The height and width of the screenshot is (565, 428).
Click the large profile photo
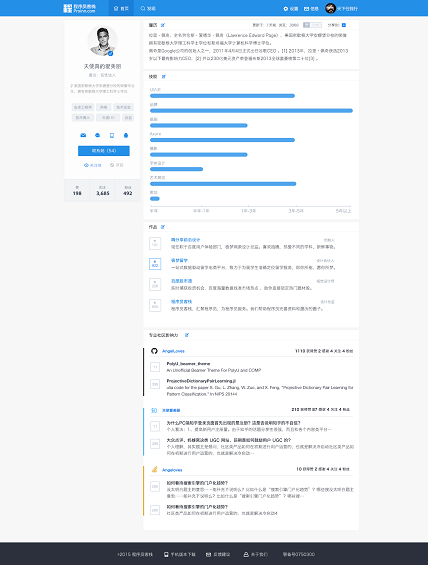102,41
